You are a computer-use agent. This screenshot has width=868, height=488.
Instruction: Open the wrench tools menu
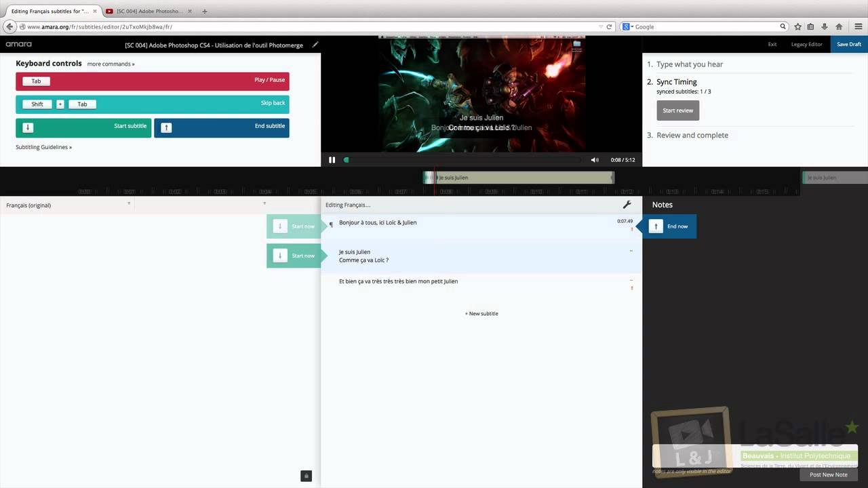[627, 205]
